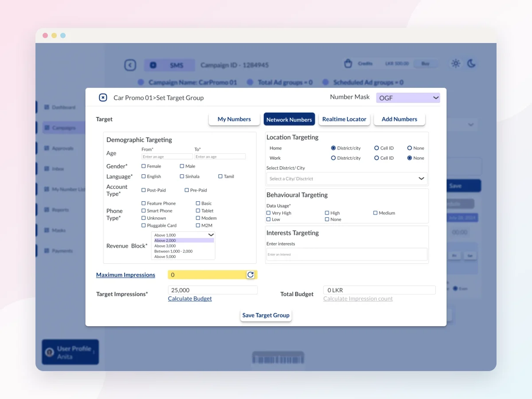Open Masks in the sidebar

[x=55, y=231]
